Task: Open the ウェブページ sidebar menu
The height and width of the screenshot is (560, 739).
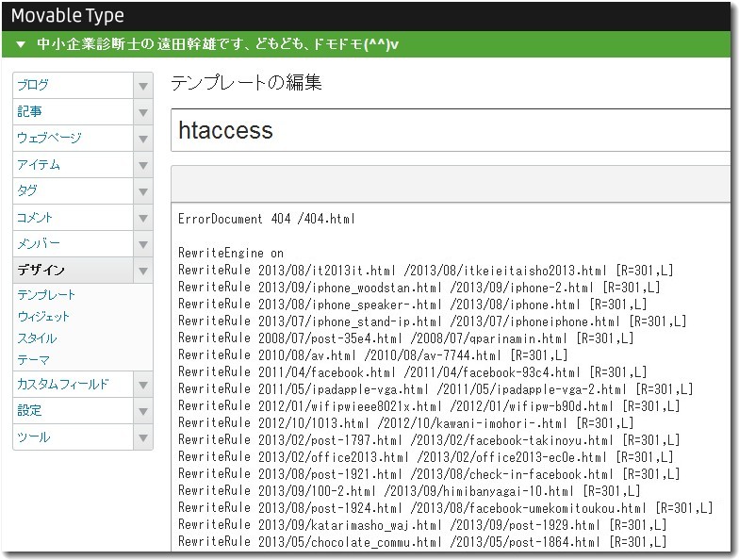Action: [x=74, y=138]
